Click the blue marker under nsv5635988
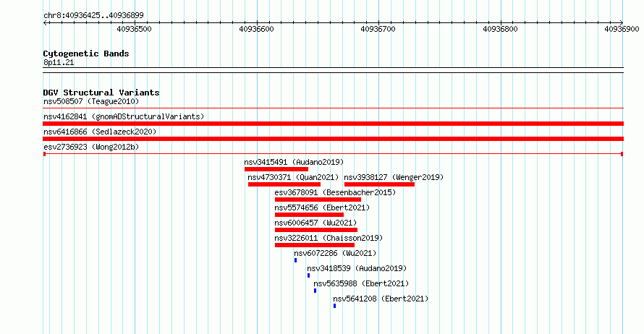The image size is (644, 334). [x=315, y=291]
